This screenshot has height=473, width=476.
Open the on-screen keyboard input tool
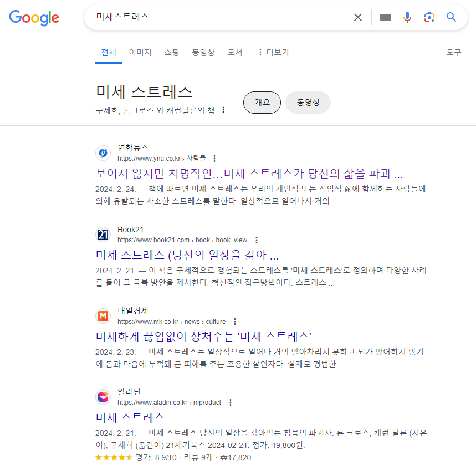pyautogui.click(x=385, y=17)
